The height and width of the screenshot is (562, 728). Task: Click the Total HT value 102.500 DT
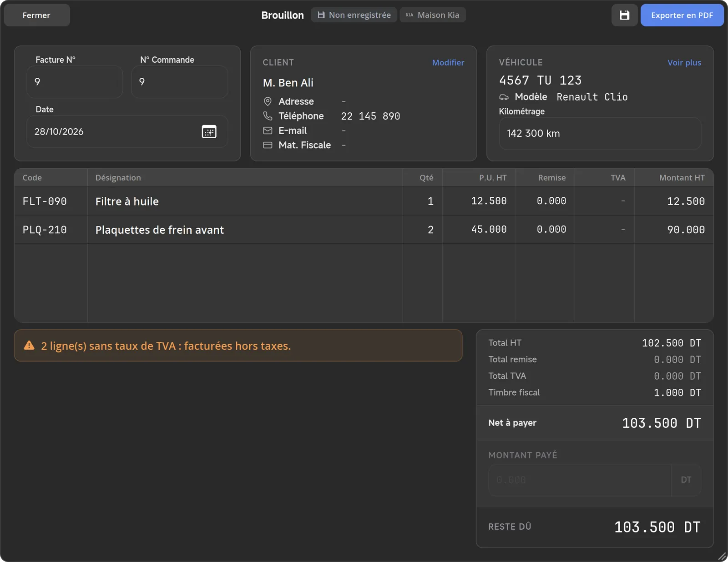672,343
